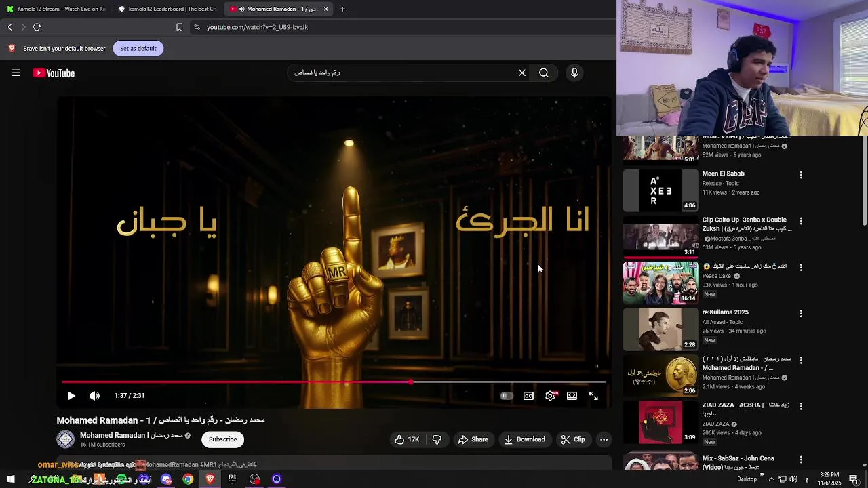Open the Clip Cairo Up 3enba video thumbnail
Image resolution: width=868 pixels, height=488 pixels.
[x=660, y=237]
